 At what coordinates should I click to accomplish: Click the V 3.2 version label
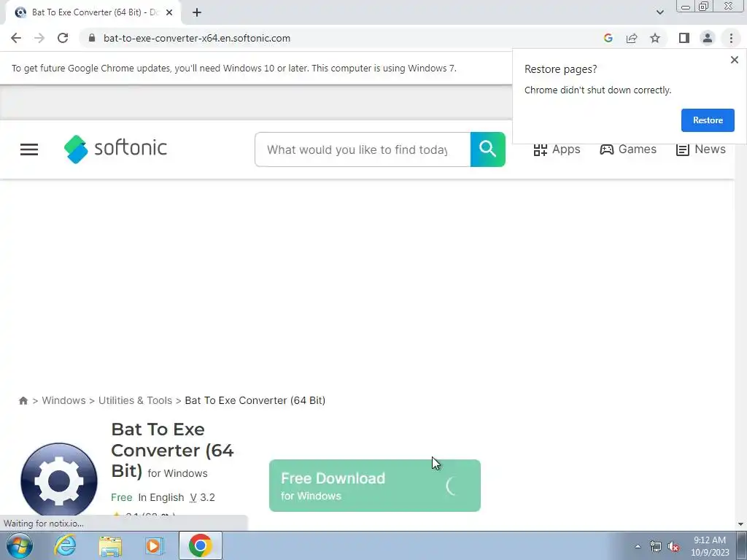(x=203, y=497)
